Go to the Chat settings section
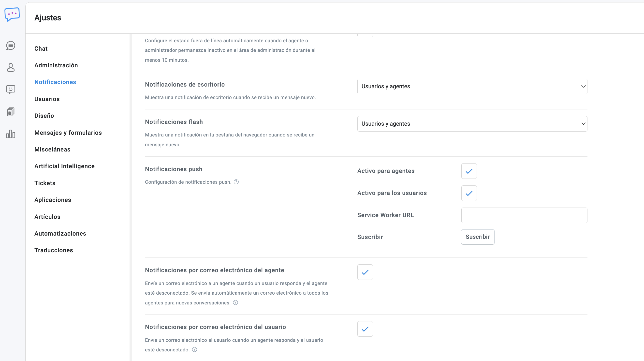Viewport: 644px width, 361px height. click(x=41, y=48)
